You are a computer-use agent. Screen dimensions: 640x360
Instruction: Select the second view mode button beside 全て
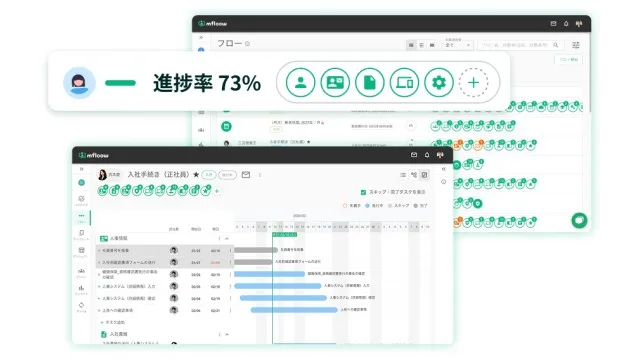(x=422, y=45)
